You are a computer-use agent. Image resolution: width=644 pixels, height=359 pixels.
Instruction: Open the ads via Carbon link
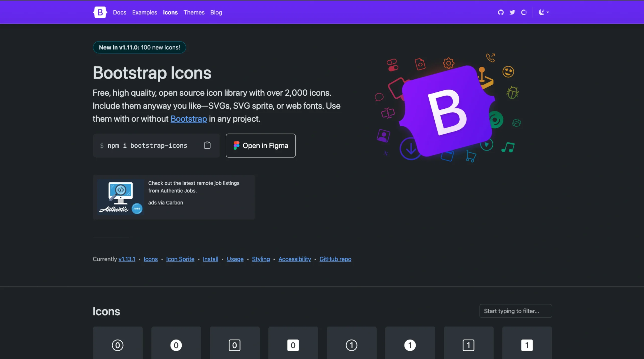[x=166, y=203]
